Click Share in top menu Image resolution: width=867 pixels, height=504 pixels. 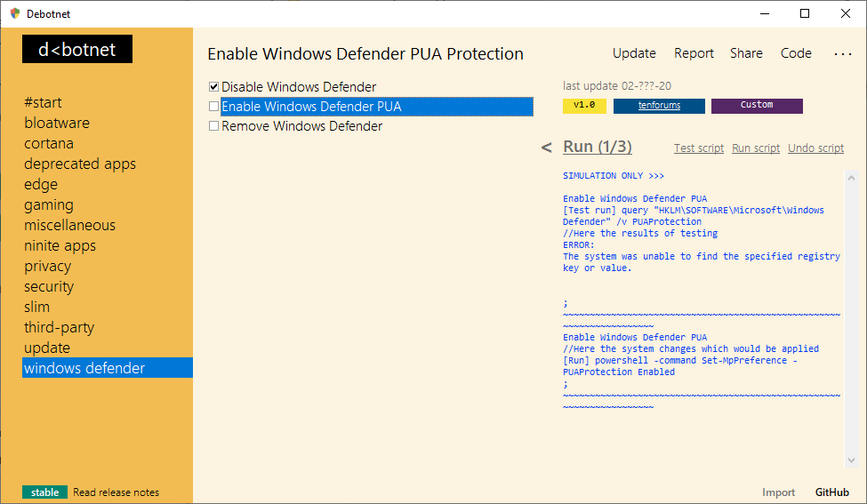[x=746, y=53]
